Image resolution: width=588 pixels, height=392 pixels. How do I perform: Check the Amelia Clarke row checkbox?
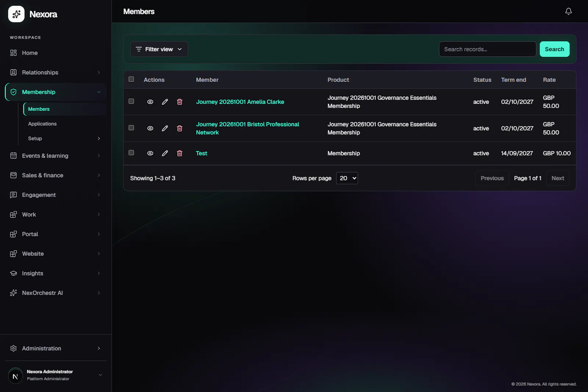[x=131, y=101]
